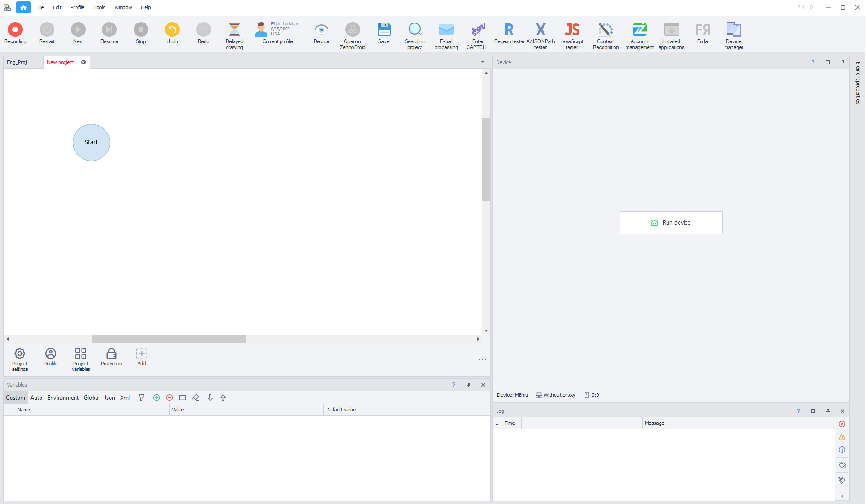
Task: Toggle warning messages filter in Log
Action: 842,437
